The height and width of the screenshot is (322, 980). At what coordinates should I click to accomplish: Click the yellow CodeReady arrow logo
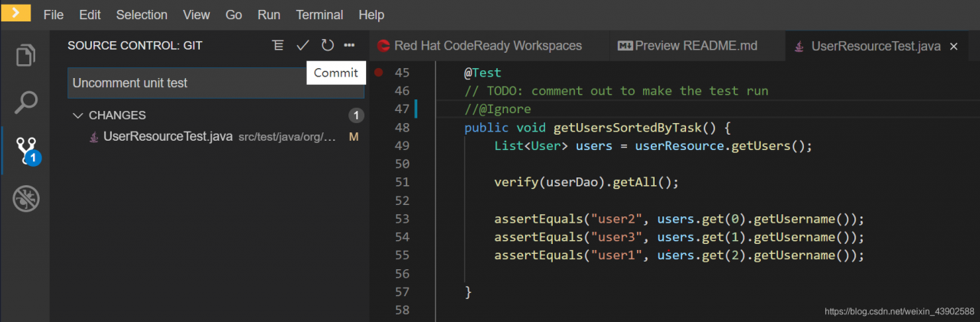[15, 13]
